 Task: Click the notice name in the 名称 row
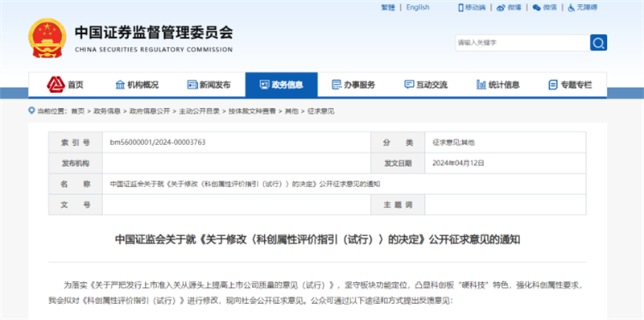pos(246,185)
